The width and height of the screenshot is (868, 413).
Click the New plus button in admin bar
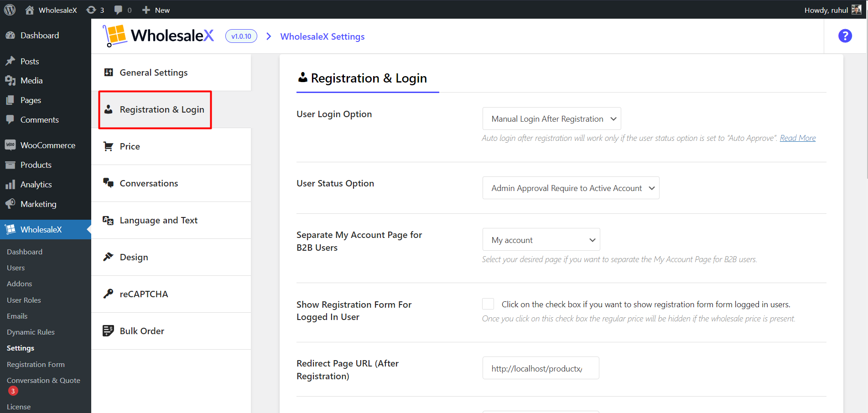(x=156, y=10)
